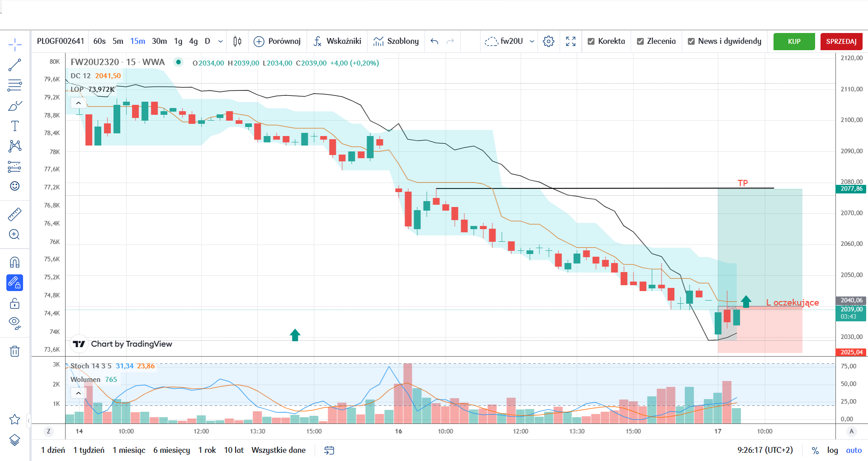Click the red SPRZEDAJ sell button
The width and height of the screenshot is (868, 461).
(841, 41)
